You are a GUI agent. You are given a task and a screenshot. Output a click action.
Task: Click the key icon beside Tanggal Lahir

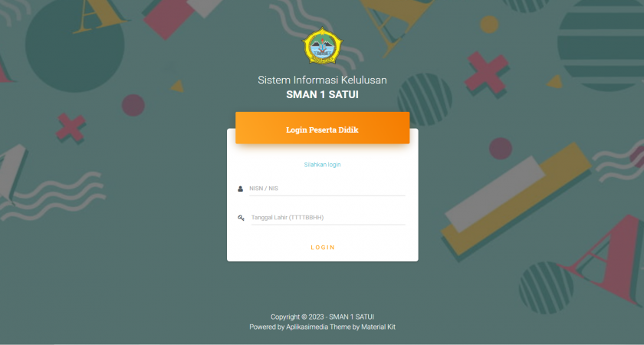click(x=241, y=218)
